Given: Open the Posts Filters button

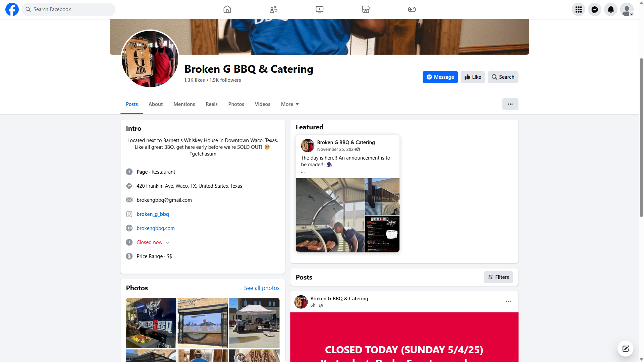Looking at the screenshot, I should point(498,277).
